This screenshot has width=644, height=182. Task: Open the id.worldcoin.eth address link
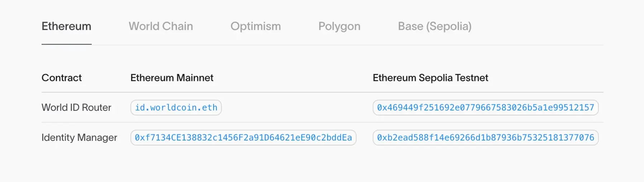click(x=176, y=108)
